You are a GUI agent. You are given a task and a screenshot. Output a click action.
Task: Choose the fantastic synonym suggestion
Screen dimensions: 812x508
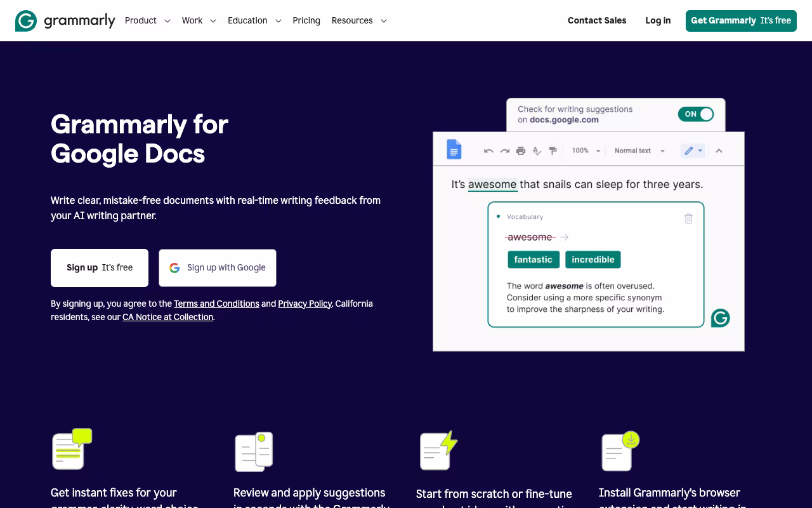[x=533, y=259]
